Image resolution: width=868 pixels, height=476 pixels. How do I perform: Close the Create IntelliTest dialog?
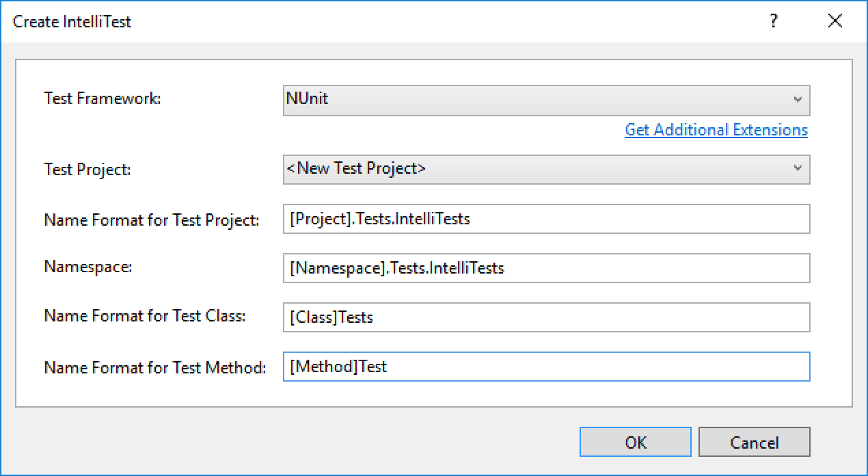[x=835, y=21]
